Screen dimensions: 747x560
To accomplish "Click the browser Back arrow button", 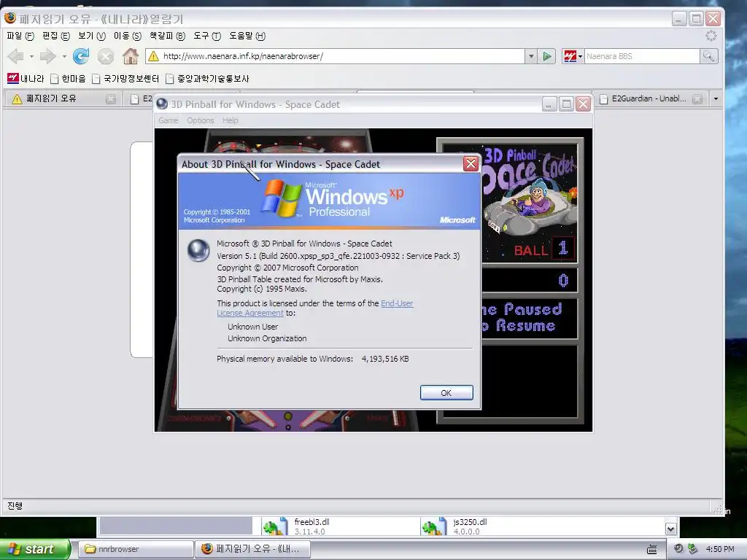I will (16, 56).
